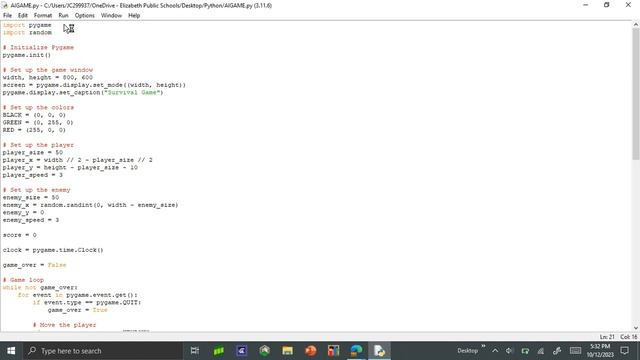Viewport: 640px width, 360px height.
Task: Open the notification center icon
Action: click(625, 351)
